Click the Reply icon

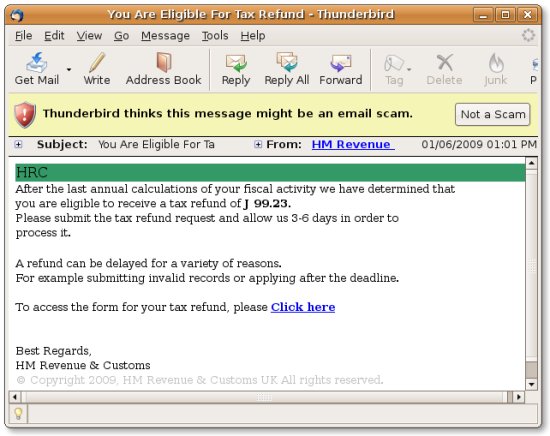[236, 63]
